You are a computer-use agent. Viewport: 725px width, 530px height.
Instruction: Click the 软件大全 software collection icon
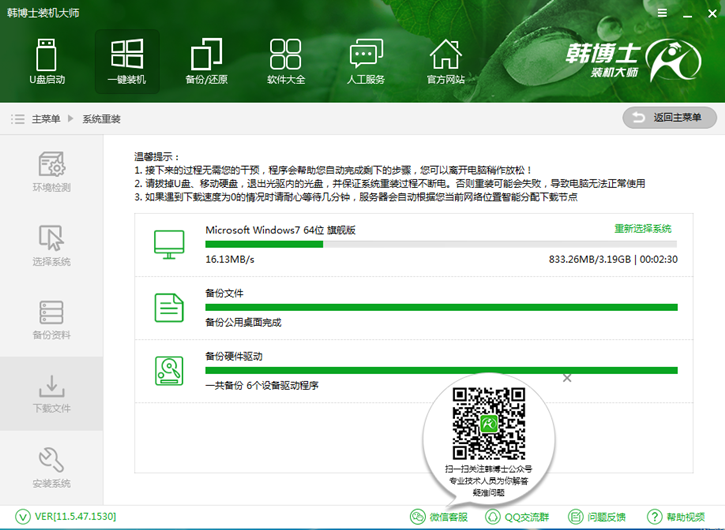pos(286,60)
